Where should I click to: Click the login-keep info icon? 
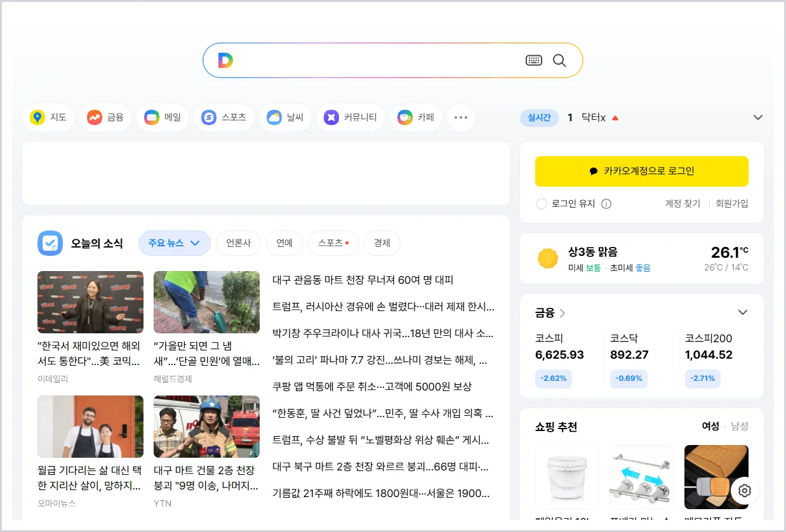[x=606, y=204]
